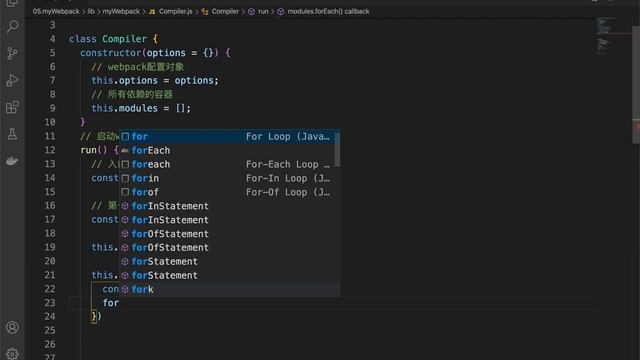This screenshot has height=360, width=640.
Task: Open the Docker whale view
Action: 12,160
